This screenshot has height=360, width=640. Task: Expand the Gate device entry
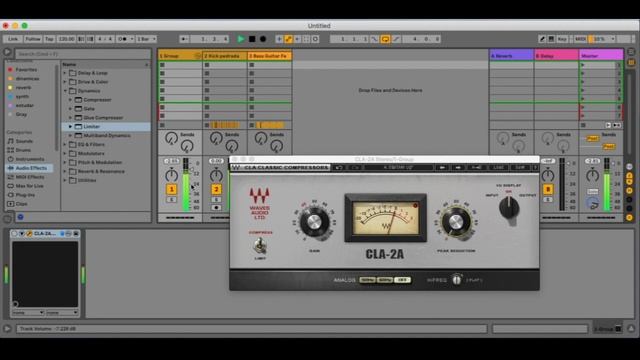pyautogui.click(x=70, y=109)
